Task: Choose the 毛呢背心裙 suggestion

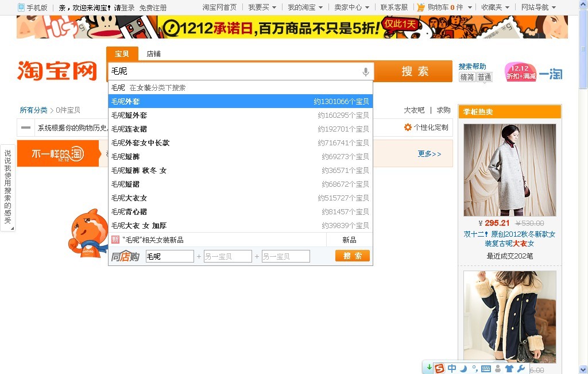Action: pos(241,212)
